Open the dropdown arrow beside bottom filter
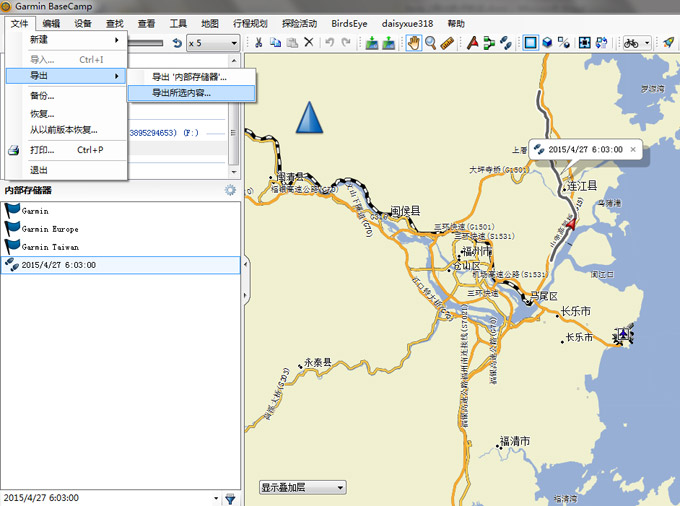Image resolution: width=680 pixels, height=506 pixels. coord(216,499)
